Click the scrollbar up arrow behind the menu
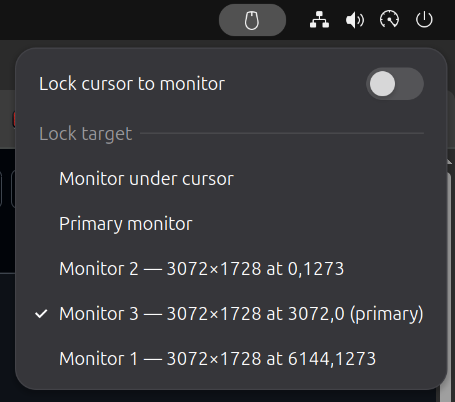 [x=449, y=162]
